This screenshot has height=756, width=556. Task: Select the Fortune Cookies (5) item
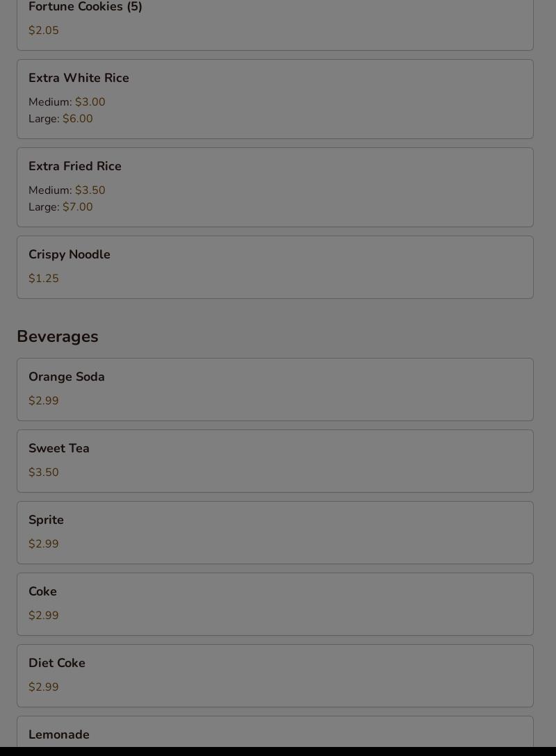click(x=275, y=24)
